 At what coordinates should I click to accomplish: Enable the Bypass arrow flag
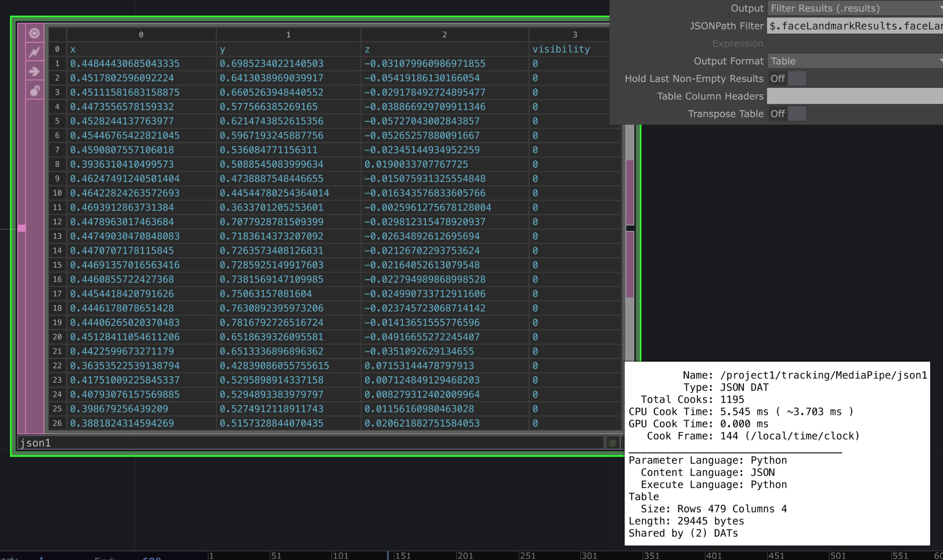[x=35, y=71]
